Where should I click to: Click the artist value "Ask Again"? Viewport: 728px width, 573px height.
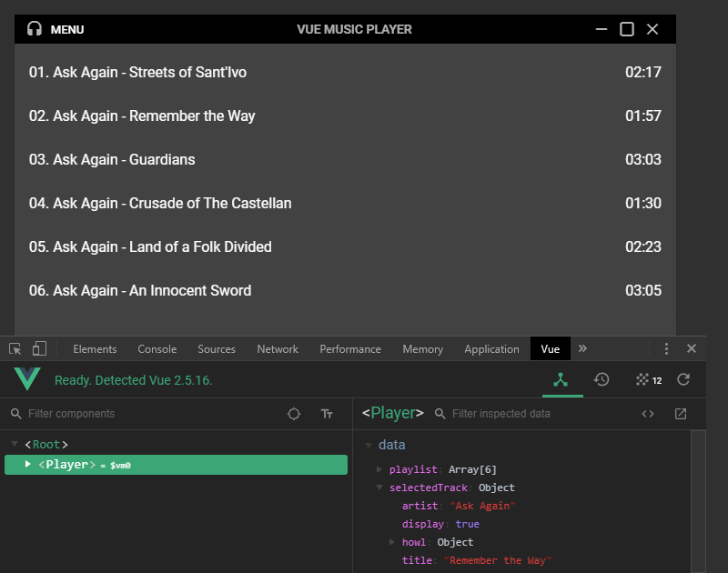pos(482,506)
